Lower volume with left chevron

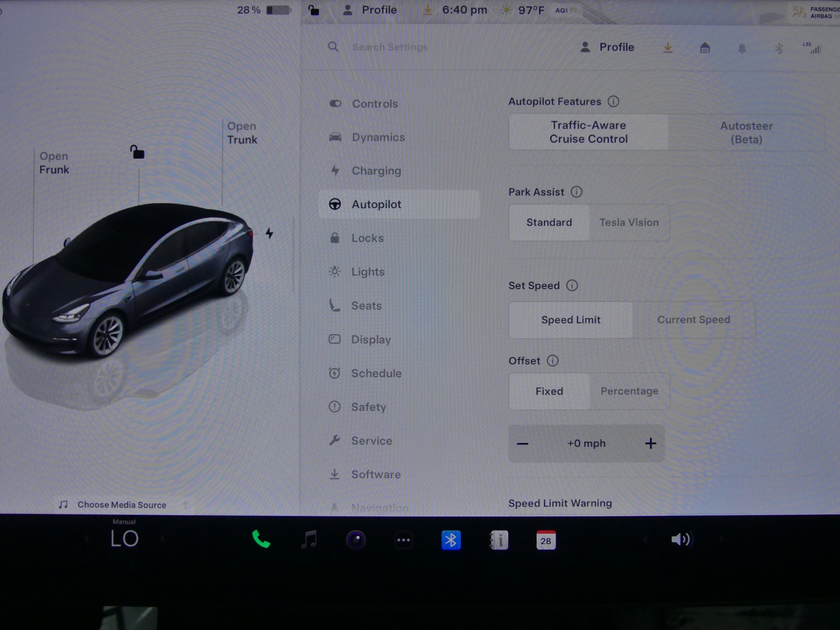tap(645, 540)
